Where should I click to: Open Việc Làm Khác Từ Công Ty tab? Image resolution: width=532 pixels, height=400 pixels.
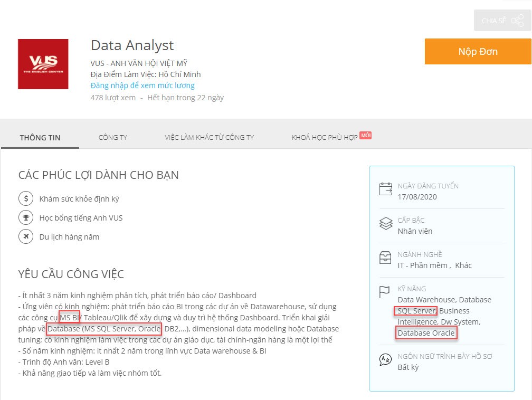coord(209,138)
